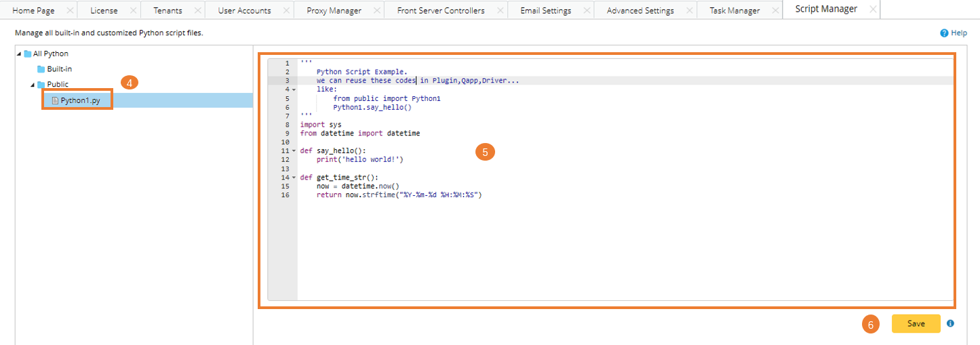The image size is (980, 345).
Task: Click the info icon beside Save
Action: (950, 324)
